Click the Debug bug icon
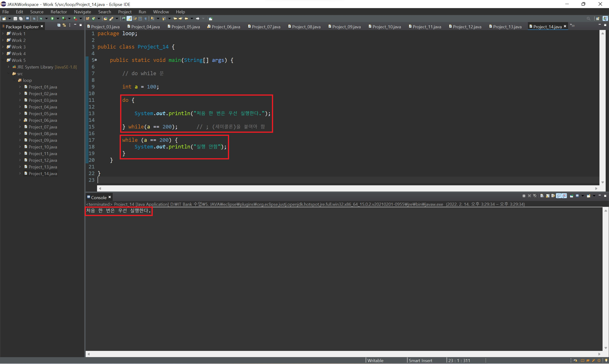 coord(41,19)
